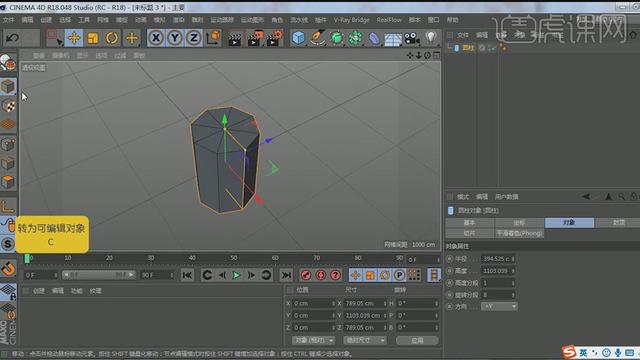640x360 pixels.
Task: Activate the Scale tool
Action: [93, 38]
